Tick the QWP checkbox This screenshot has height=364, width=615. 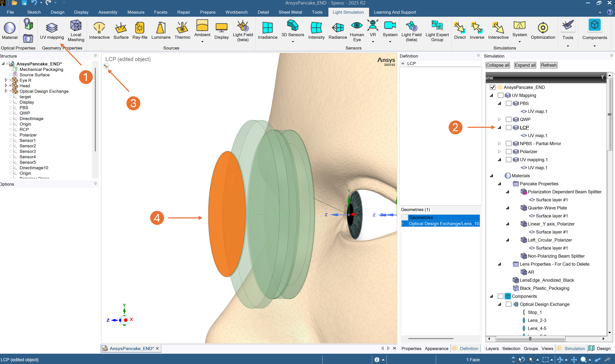click(508, 119)
